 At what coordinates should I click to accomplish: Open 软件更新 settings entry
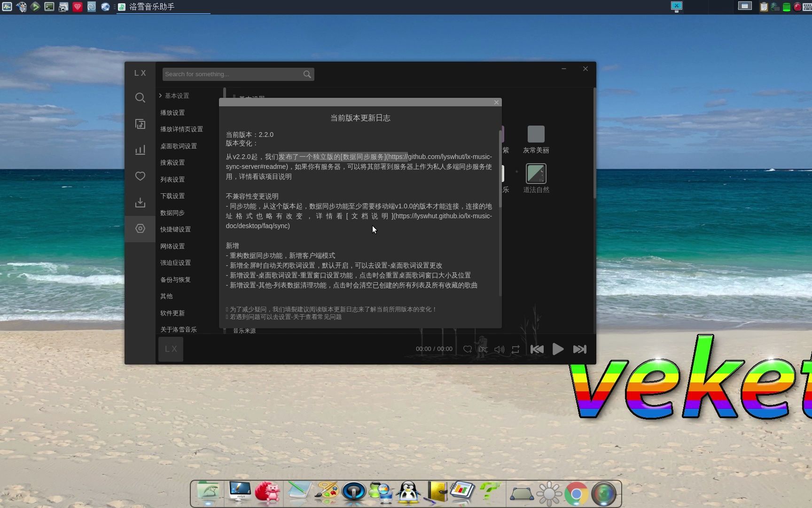(172, 313)
